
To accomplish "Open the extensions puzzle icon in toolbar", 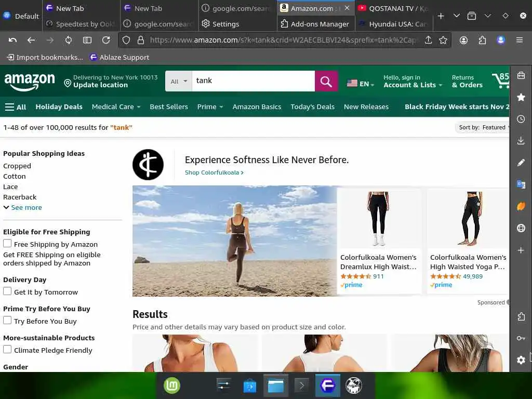I will (482, 40).
